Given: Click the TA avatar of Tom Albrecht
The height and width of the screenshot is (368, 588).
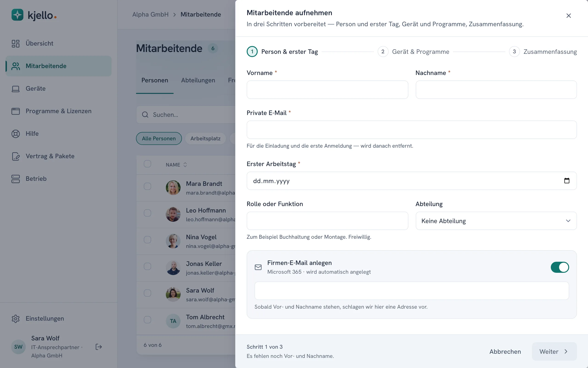Looking at the screenshot, I should tap(173, 321).
